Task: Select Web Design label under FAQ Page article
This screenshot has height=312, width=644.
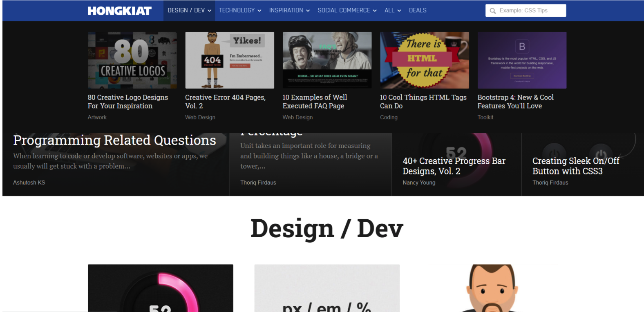Action: (x=297, y=117)
